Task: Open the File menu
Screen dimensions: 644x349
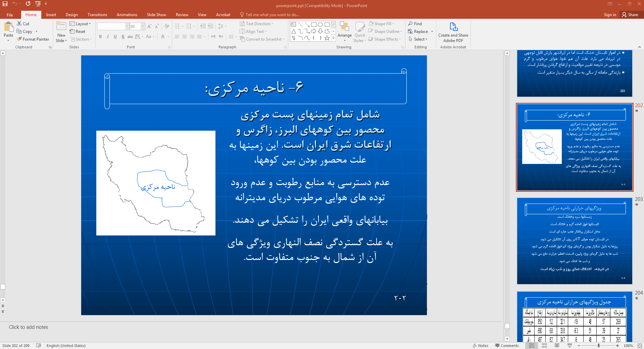Action: [x=10, y=15]
